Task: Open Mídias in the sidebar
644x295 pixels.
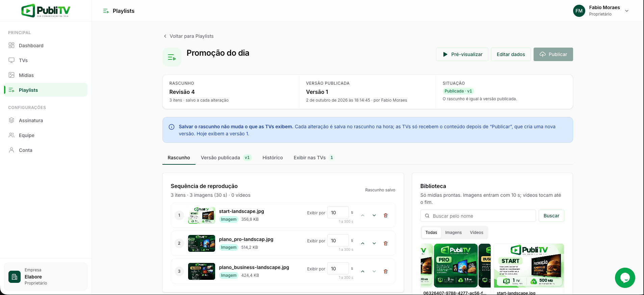Action: tap(46, 75)
